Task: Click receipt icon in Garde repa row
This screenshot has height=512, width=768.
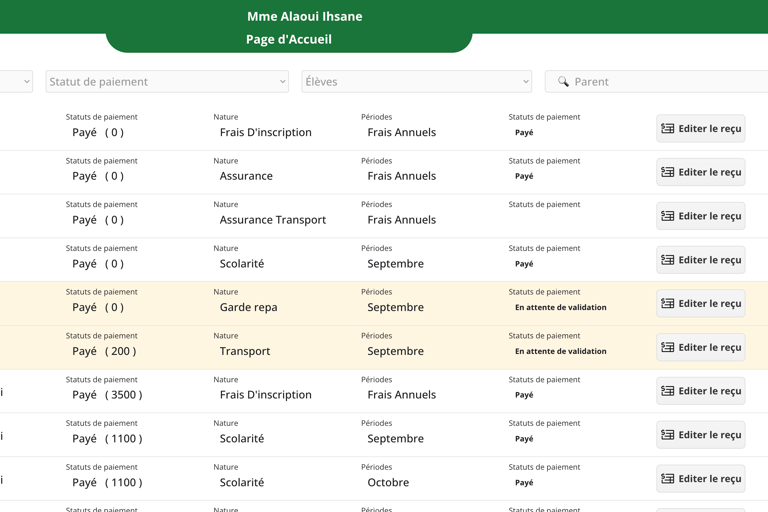Action: 668,304
